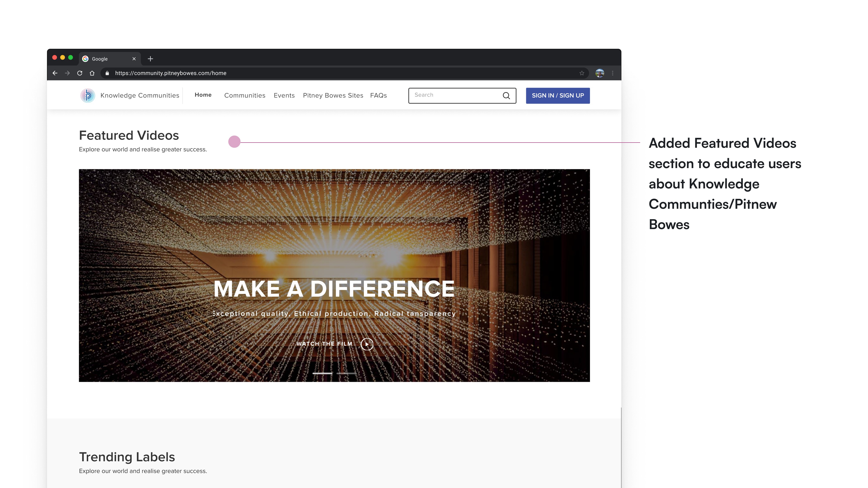Open the browser three-dot menu
Viewport: 868px width, 488px height.
coord(613,73)
